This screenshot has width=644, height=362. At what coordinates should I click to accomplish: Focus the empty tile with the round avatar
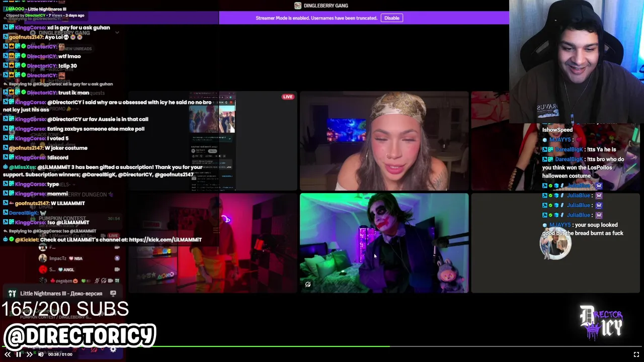pos(555,243)
